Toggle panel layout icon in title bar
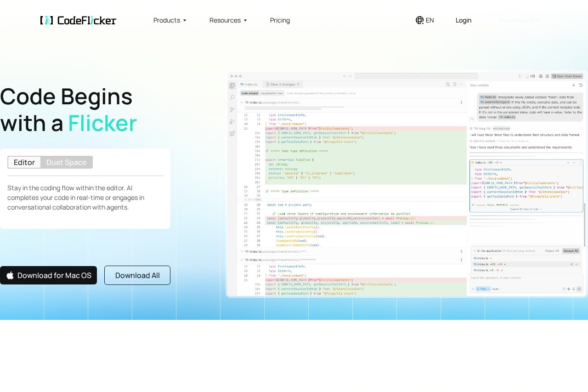588x392 pixels. [527, 76]
